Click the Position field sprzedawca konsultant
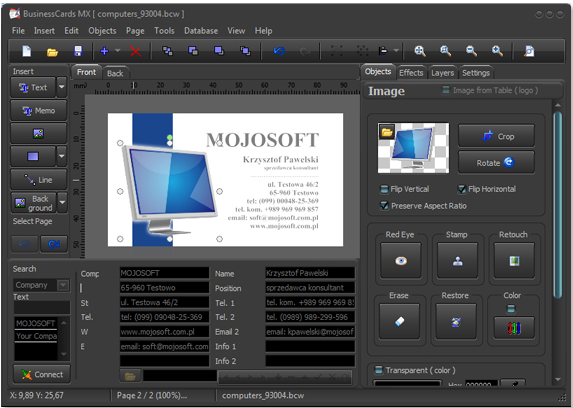The height and width of the screenshot is (408, 573). pos(310,288)
